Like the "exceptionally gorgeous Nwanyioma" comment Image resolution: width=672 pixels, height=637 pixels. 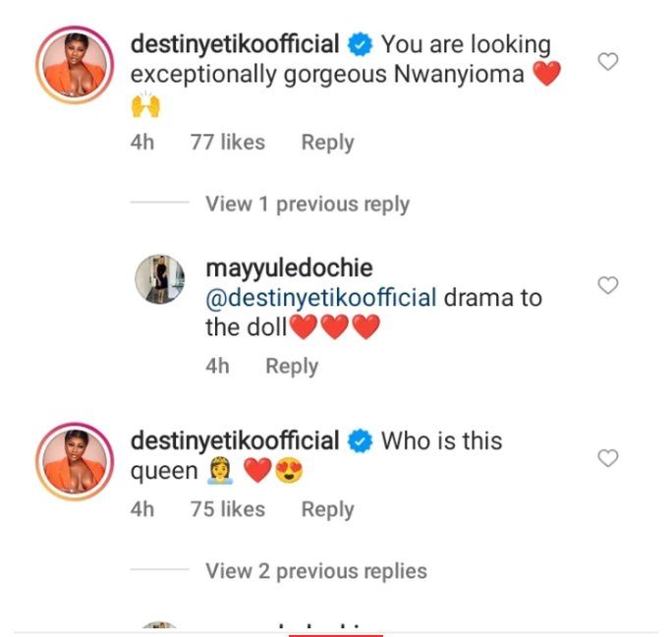click(608, 62)
